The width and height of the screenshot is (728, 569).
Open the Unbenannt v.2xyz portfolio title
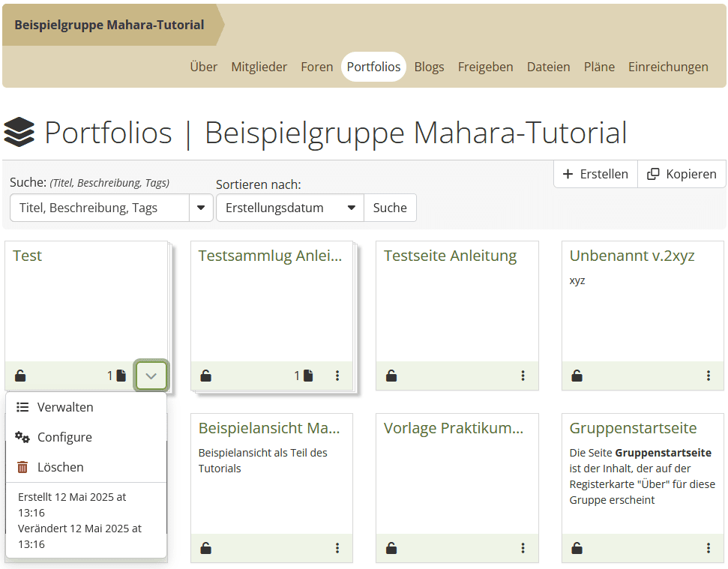pos(632,256)
